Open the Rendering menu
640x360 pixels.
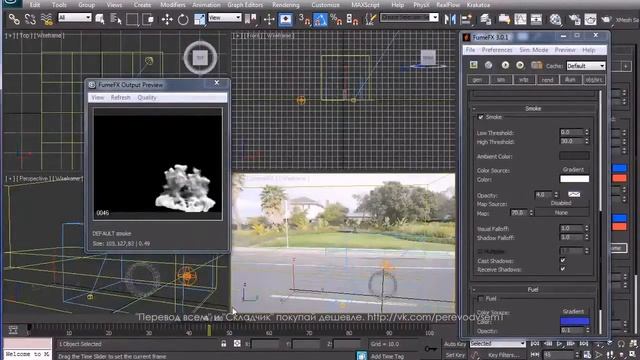pyautogui.click(x=286, y=5)
